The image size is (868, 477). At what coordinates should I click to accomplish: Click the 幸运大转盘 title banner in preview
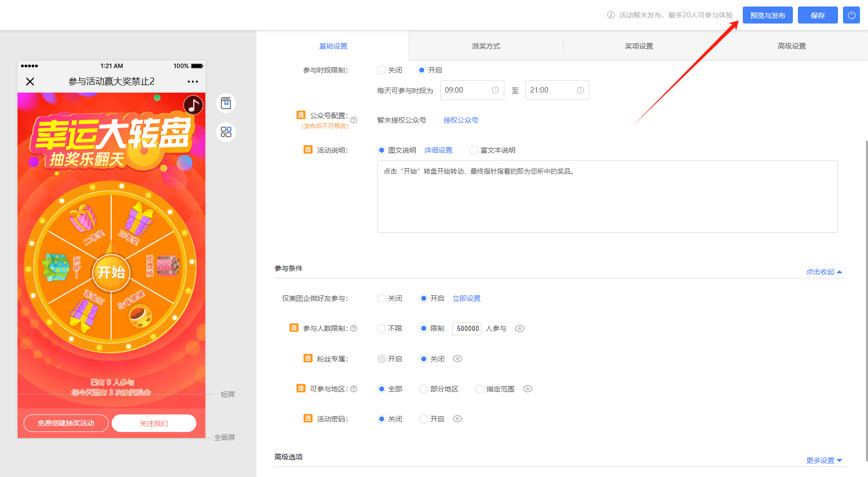coord(112,134)
